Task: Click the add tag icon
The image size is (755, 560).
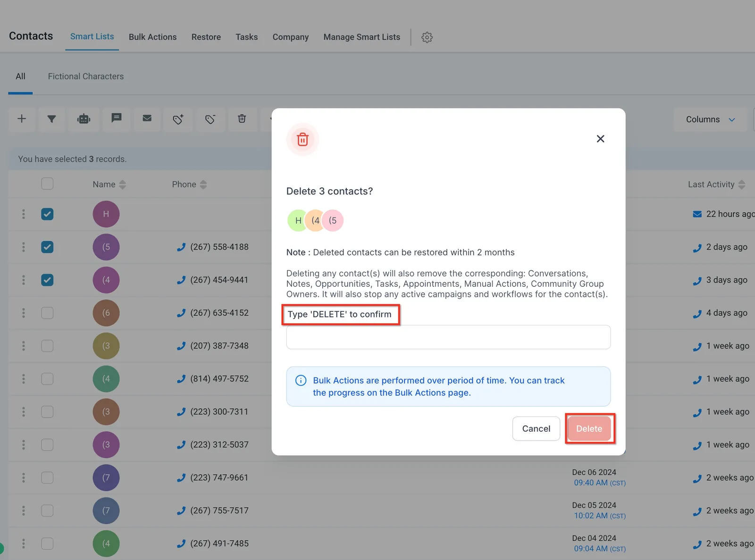Action: click(x=178, y=119)
